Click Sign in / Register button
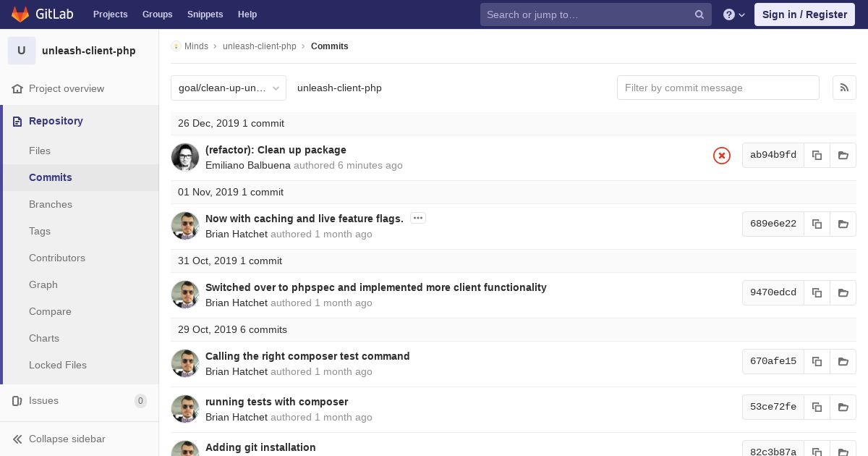This screenshot has height=456, width=868. click(x=804, y=14)
